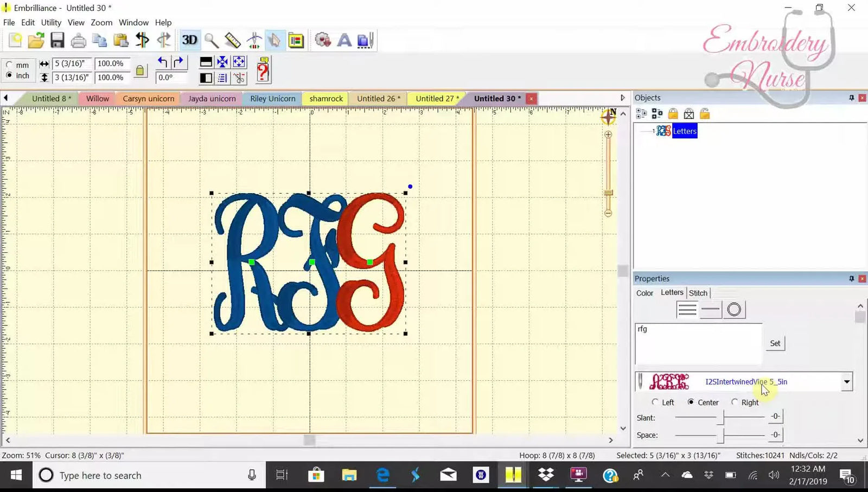
Task: Click the lock padlock icon in Objects panel
Action: point(673,113)
